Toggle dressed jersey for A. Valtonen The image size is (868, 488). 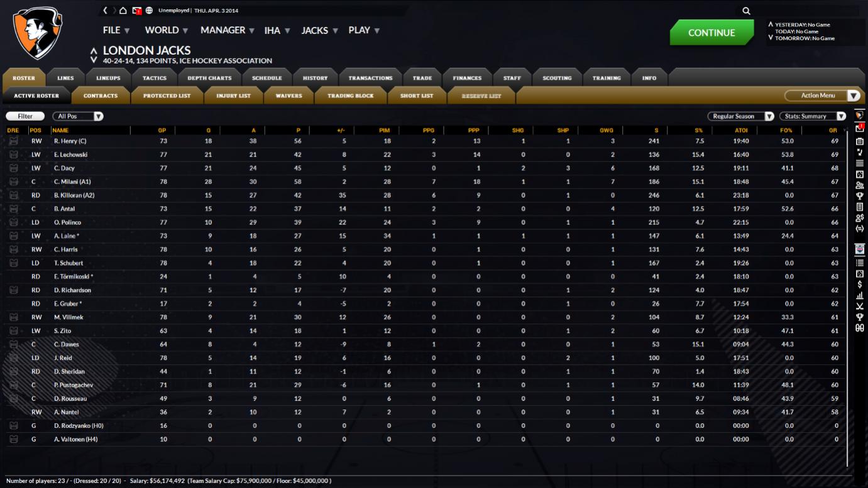pos(13,440)
